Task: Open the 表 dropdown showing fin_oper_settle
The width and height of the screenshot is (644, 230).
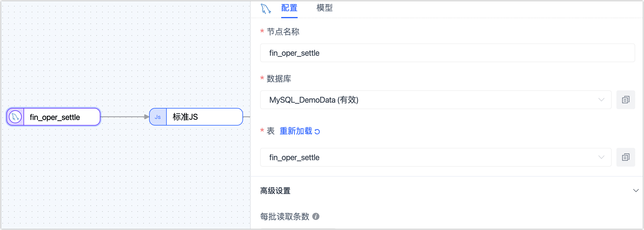Action: click(436, 157)
